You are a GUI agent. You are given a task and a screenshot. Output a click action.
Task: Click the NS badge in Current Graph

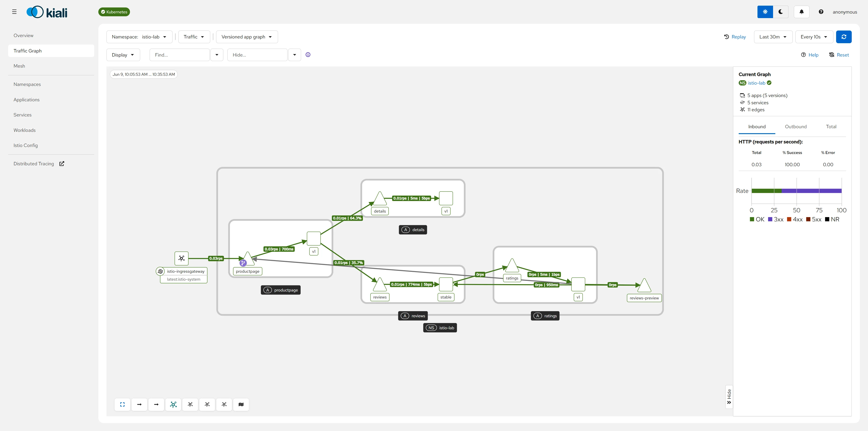click(742, 83)
